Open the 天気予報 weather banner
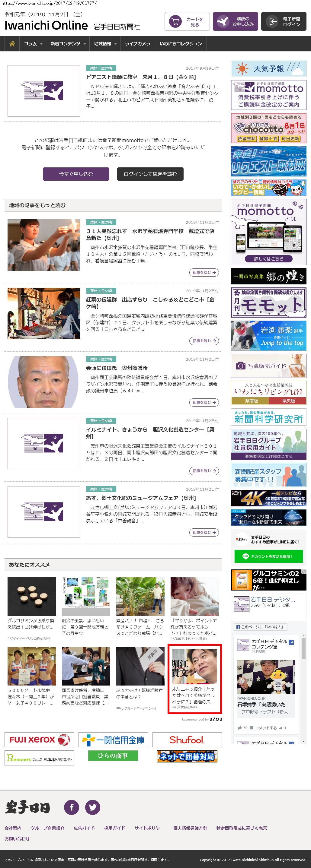This screenshot has width=311, height=868. click(268, 69)
